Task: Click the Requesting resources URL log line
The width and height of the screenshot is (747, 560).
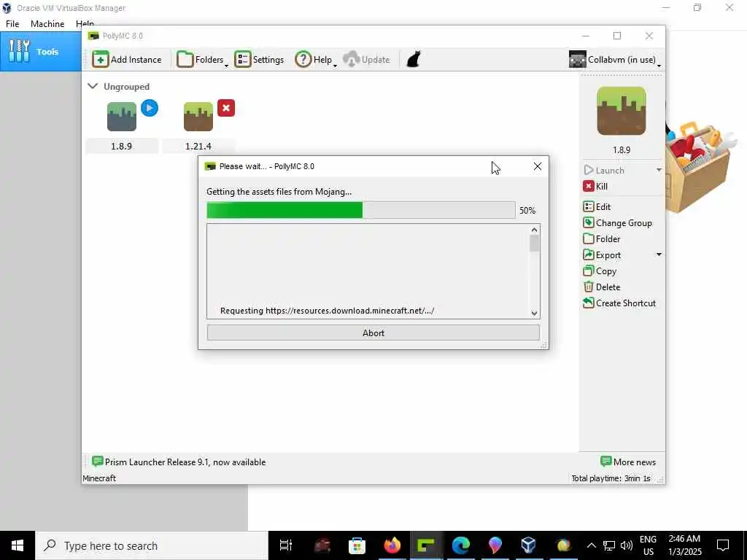Action: click(327, 311)
